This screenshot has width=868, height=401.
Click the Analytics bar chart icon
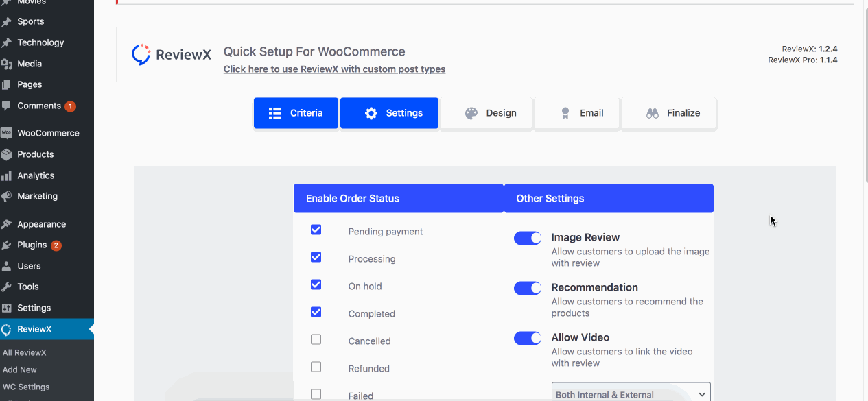pyautogui.click(x=7, y=175)
